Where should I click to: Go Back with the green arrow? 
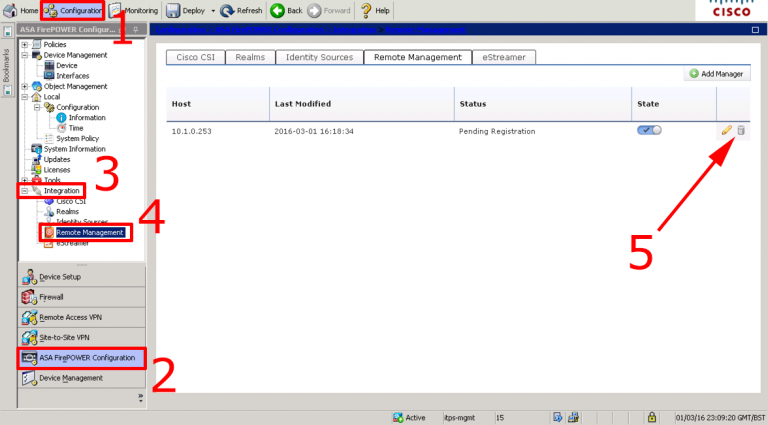tap(277, 10)
